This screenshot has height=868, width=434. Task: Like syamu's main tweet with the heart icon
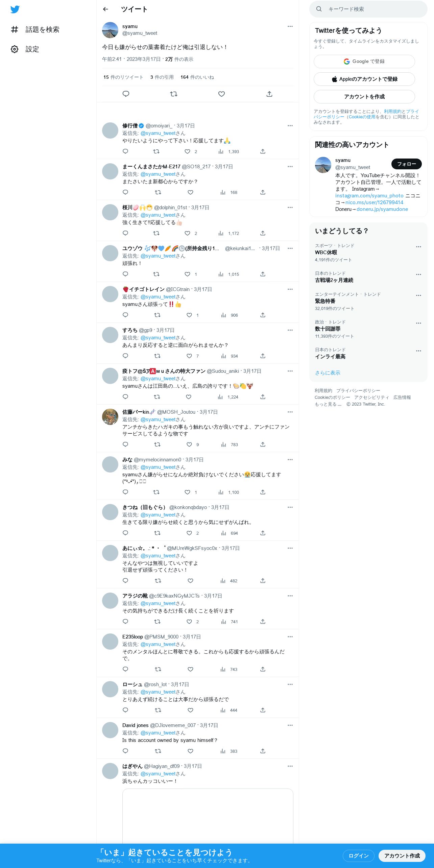point(221,94)
